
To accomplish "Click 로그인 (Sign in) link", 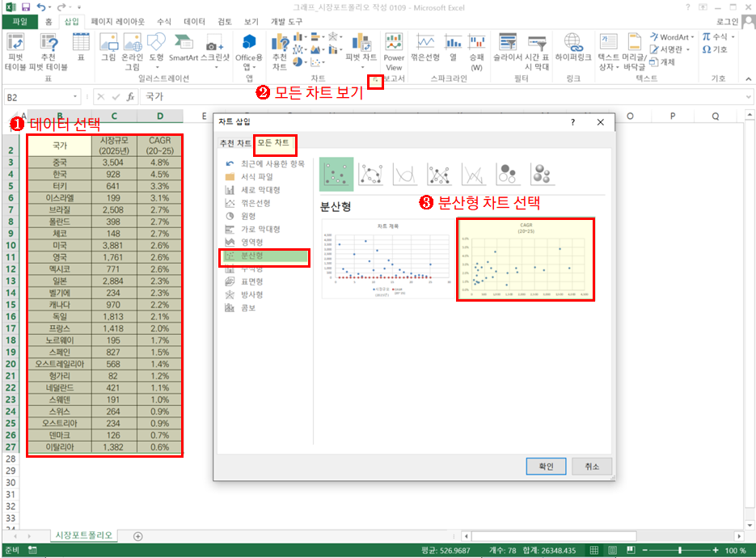I will click(x=727, y=21).
